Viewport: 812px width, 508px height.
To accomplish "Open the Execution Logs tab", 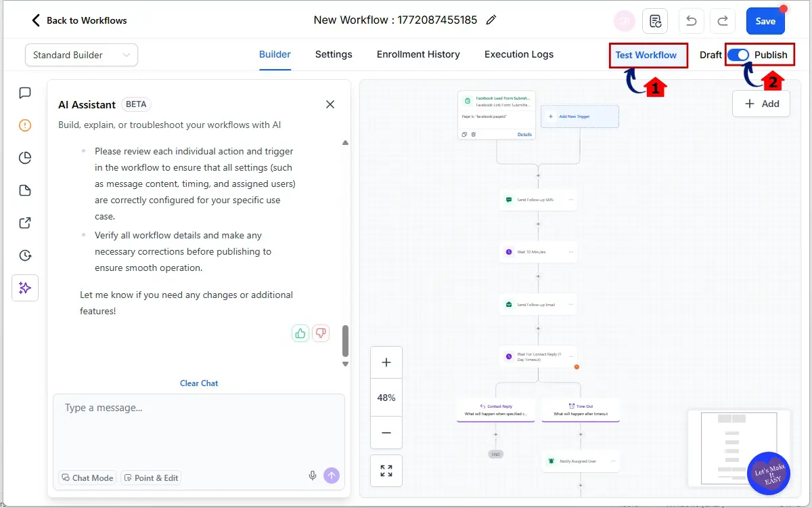I will 518,54.
